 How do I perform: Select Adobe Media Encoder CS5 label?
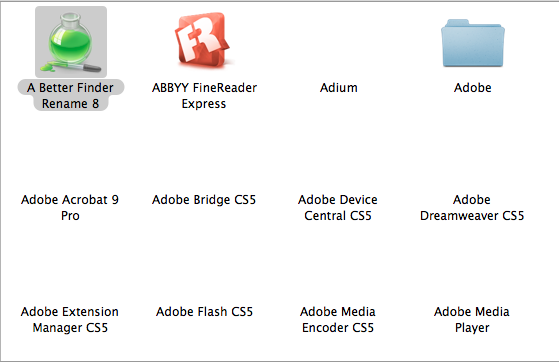tap(338, 319)
